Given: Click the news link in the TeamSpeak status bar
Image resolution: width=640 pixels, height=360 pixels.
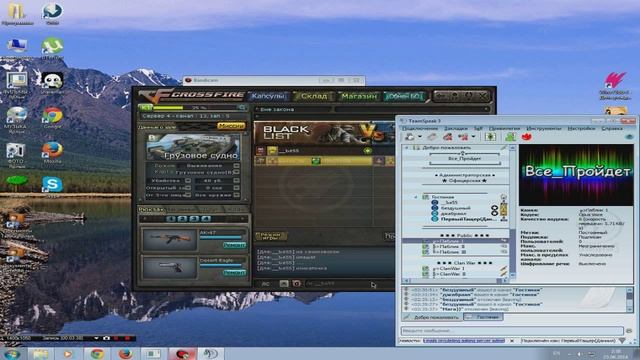Looking at the screenshot, I should [x=464, y=340].
